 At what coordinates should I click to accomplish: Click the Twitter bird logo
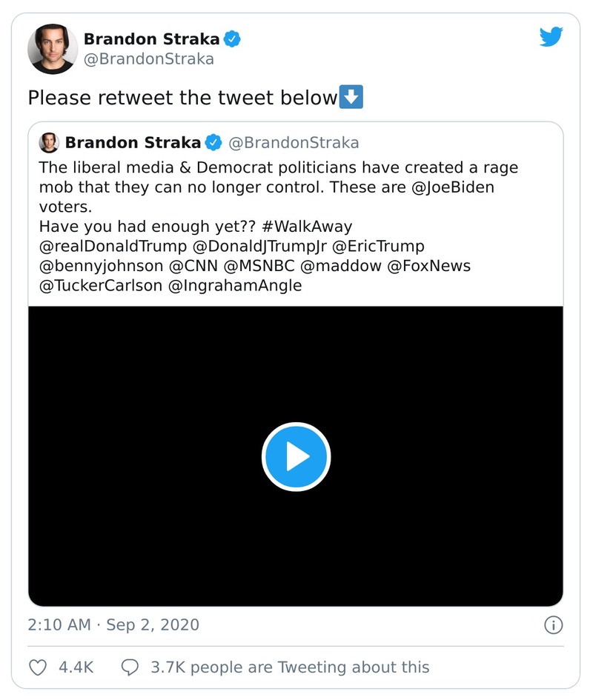pos(551,36)
